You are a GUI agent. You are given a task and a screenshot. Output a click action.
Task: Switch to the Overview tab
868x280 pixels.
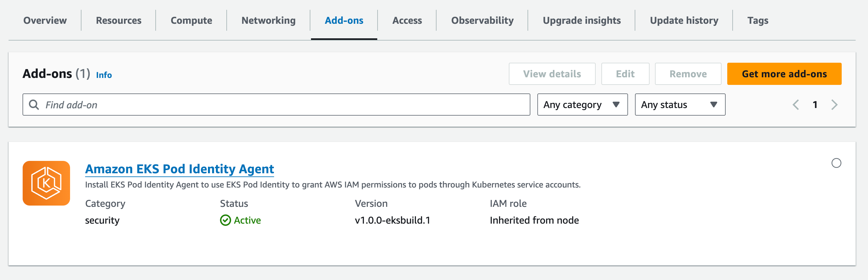pos(45,21)
